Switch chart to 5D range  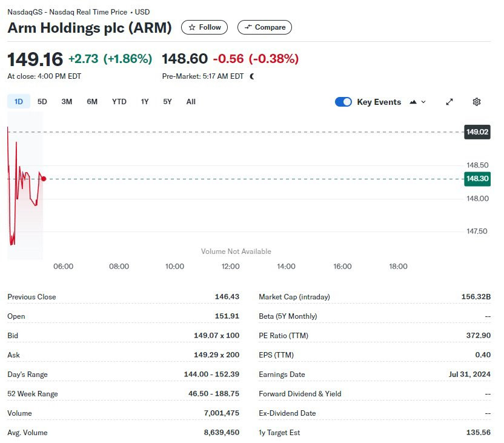[x=42, y=102]
